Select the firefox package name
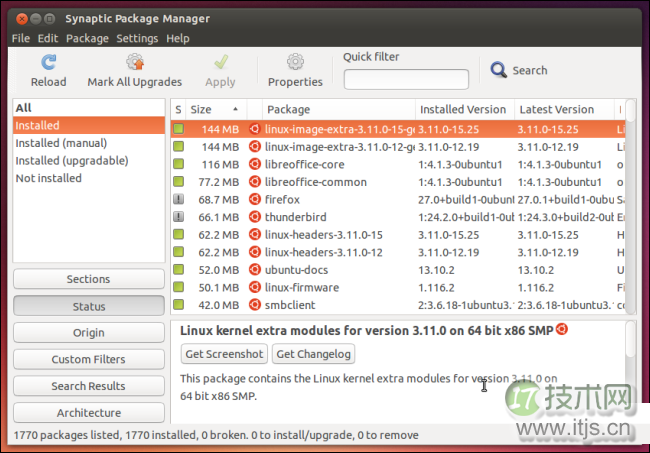 coord(282,199)
